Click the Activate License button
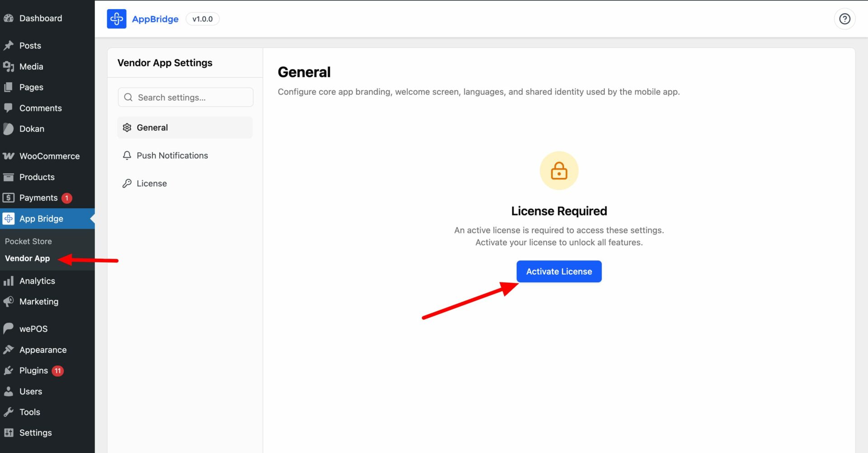 pyautogui.click(x=559, y=271)
